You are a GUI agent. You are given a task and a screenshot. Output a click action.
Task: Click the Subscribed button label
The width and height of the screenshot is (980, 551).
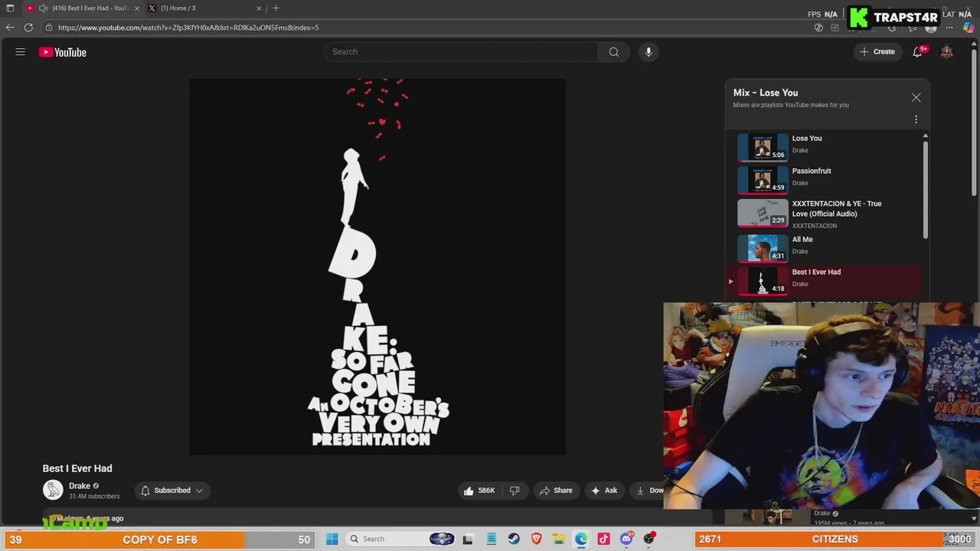pyautogui.click(x=172, y=491)
